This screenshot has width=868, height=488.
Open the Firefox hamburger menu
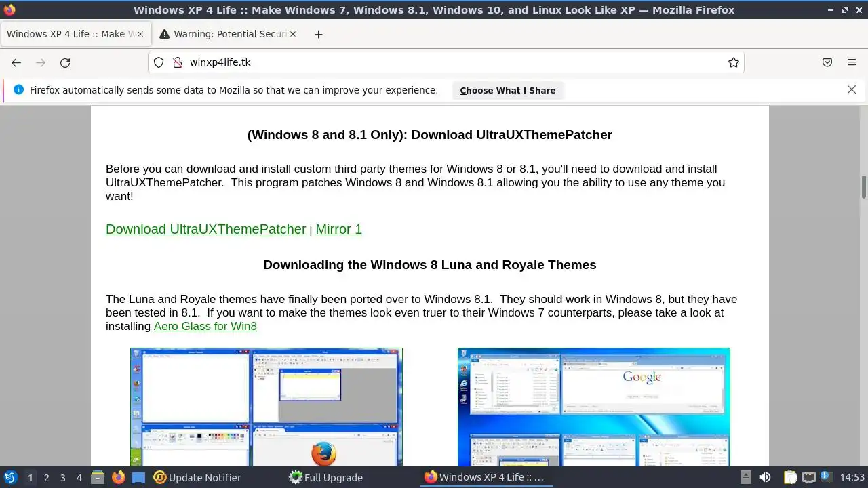[852, 62]
